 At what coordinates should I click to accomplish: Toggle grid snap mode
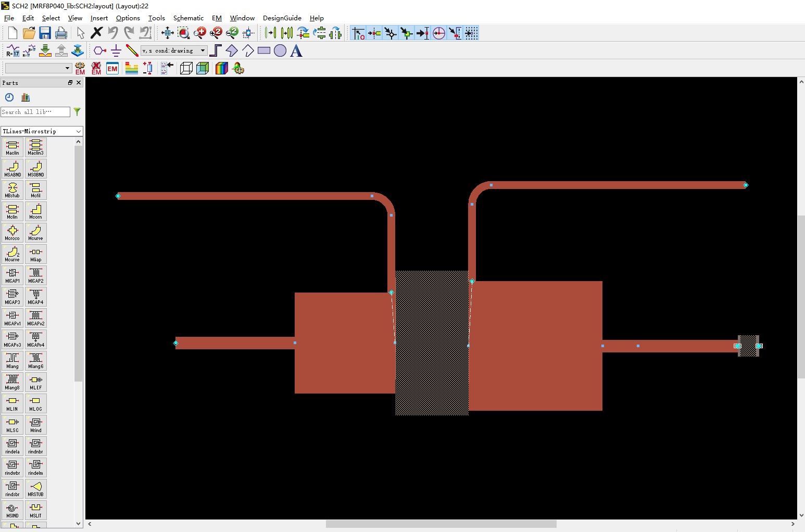tap(471, 33)
